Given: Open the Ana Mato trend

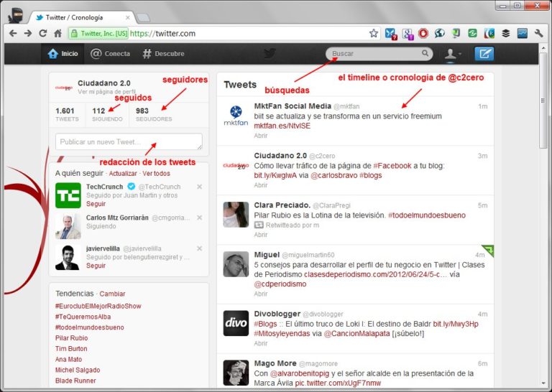Looking at the screenshot, I should [69, 359].
